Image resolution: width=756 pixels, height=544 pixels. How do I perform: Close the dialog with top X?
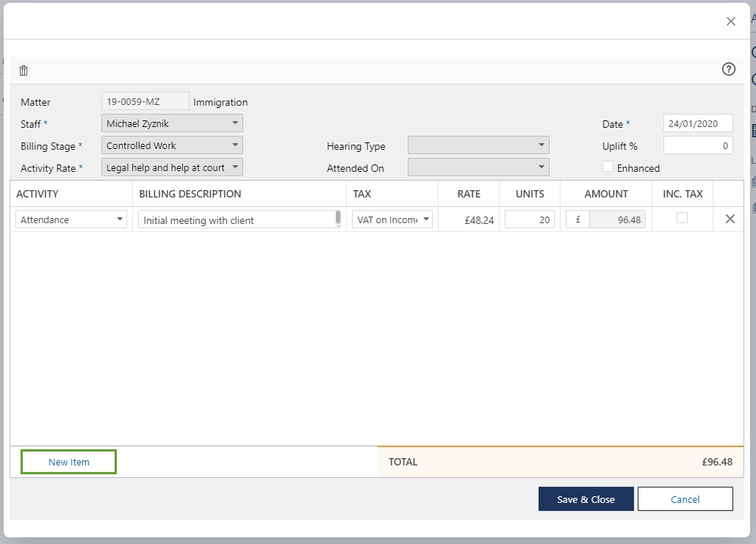730,21
